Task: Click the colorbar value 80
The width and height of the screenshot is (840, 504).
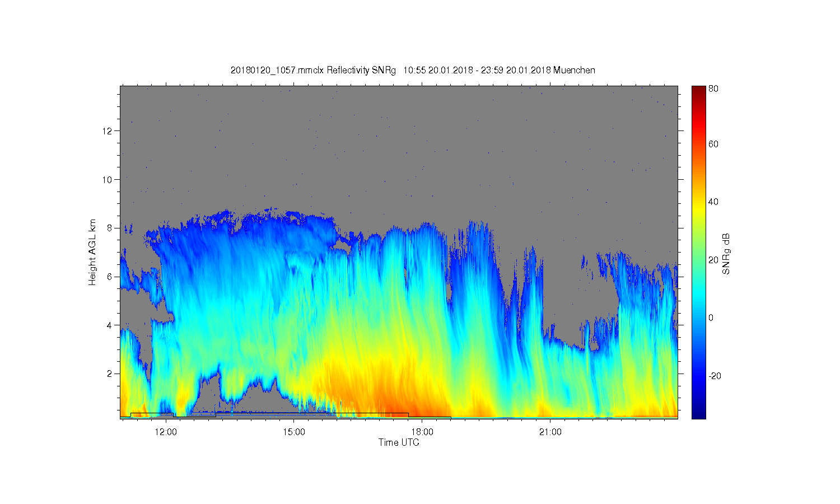Action: pos(713,89)
